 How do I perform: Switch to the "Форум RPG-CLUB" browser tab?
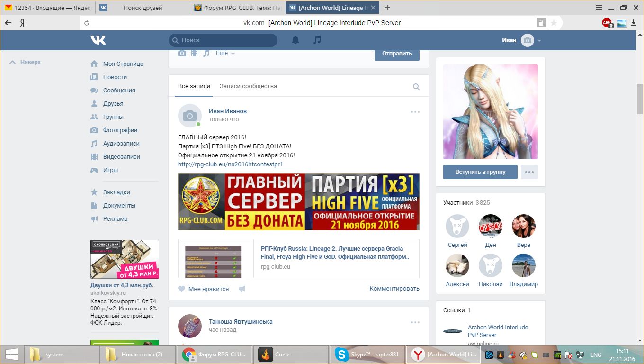pyautogui.click(x=238, y=8)
